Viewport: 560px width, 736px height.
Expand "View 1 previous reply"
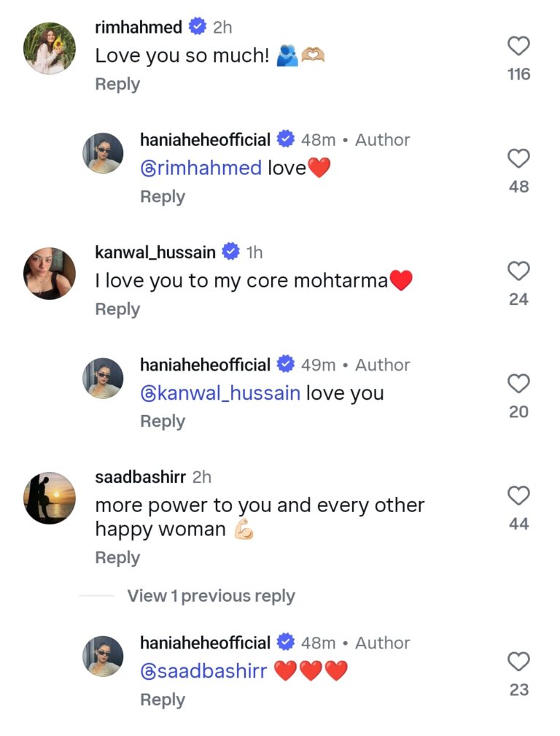tap(211, 596)
